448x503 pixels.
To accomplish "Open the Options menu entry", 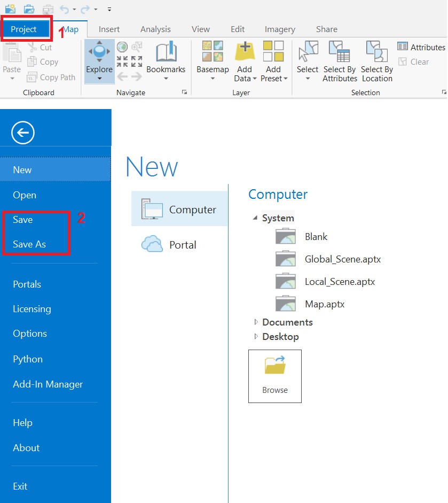I will pyautogui.click(x=30, y=334).
